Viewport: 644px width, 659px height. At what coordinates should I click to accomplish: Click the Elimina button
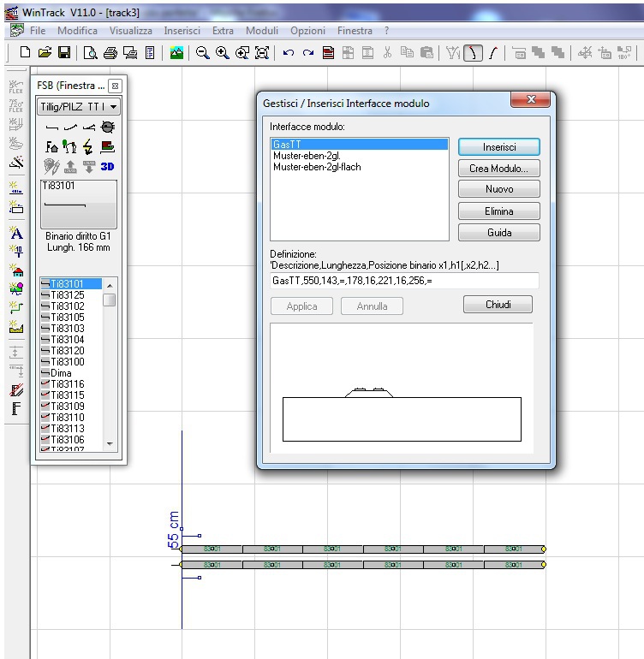(x=499, y=211)
